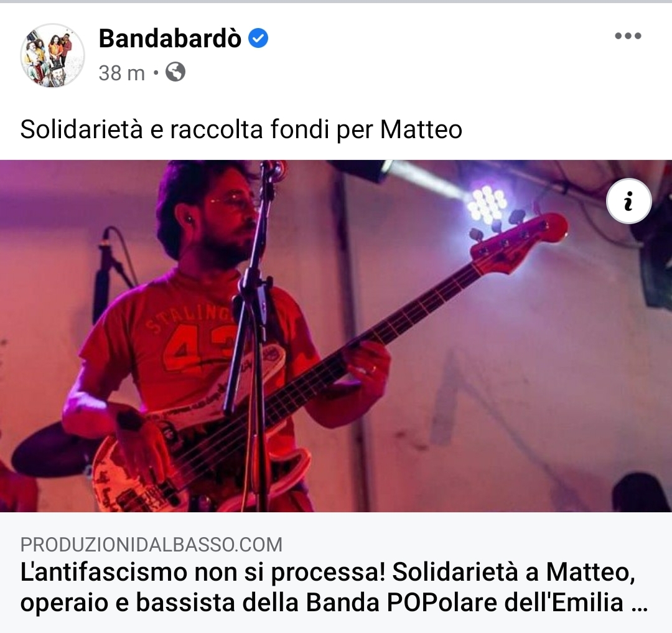Click the 38 m post timestamp
The image size is (672, 633).
(x=122, y=73)
